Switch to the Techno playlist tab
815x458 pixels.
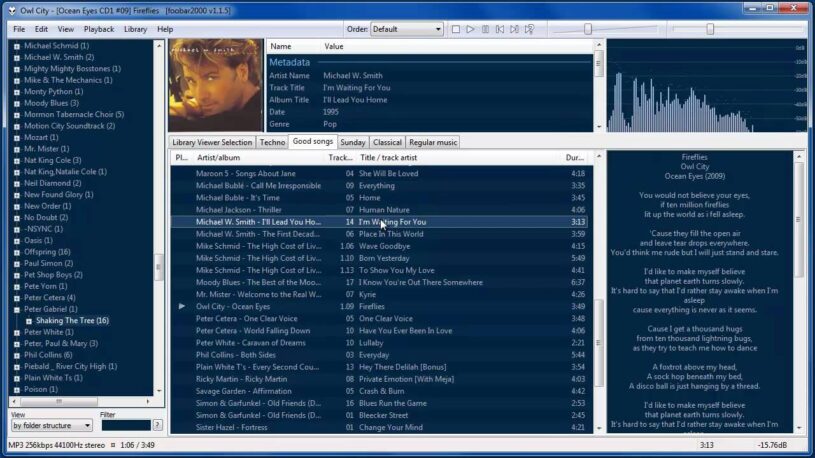pos(272,142)
